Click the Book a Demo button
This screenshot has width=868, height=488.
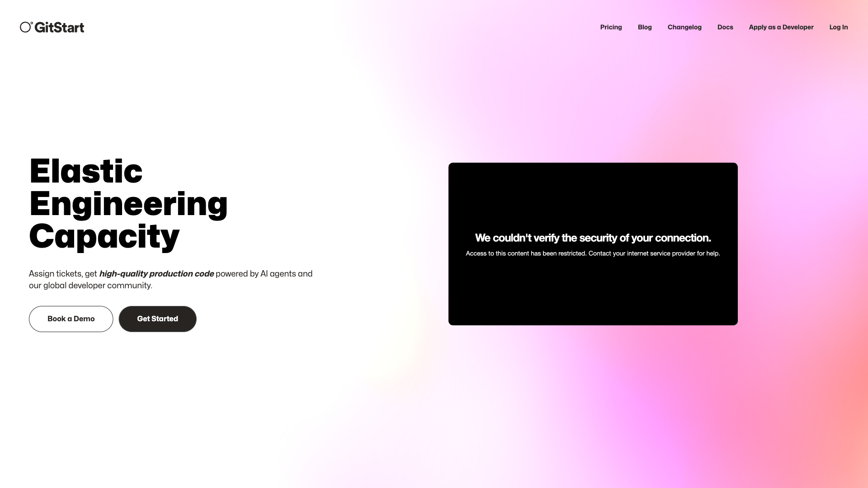click(71, 319)
